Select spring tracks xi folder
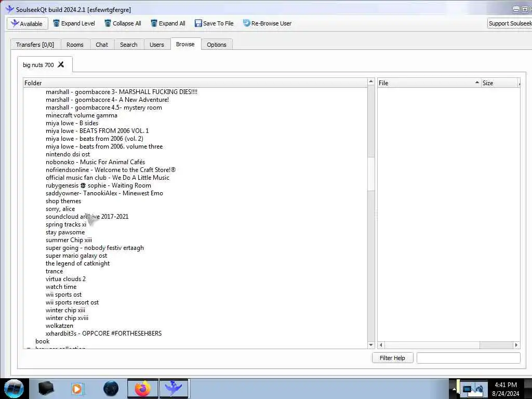Image resolution: width=532 pixels, height=399 pixels. click(66, 224)
